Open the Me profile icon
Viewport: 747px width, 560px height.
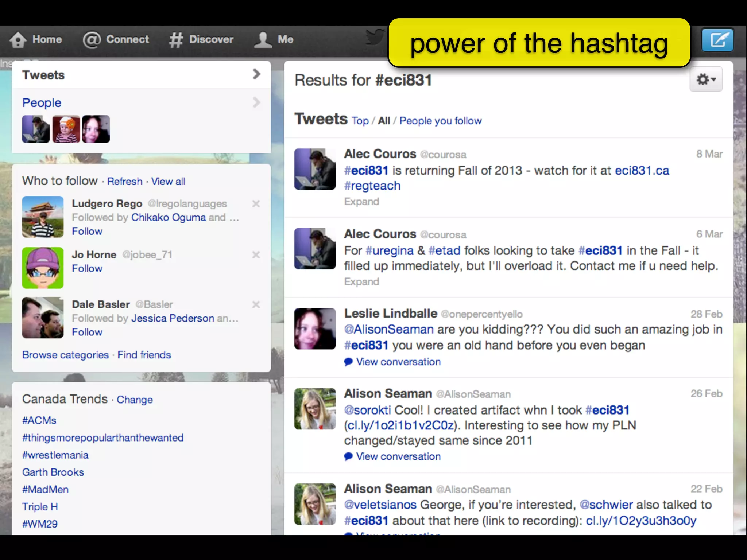[x=263, y=39]
